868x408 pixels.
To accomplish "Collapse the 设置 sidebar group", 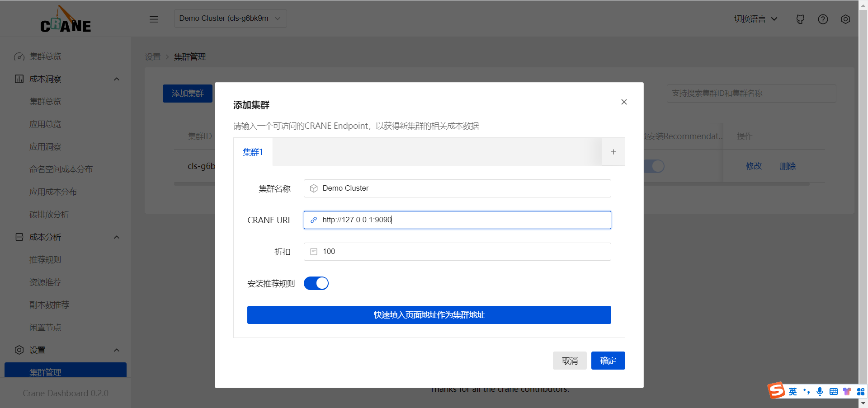I will pyautogui.click(x=117, y=350).
